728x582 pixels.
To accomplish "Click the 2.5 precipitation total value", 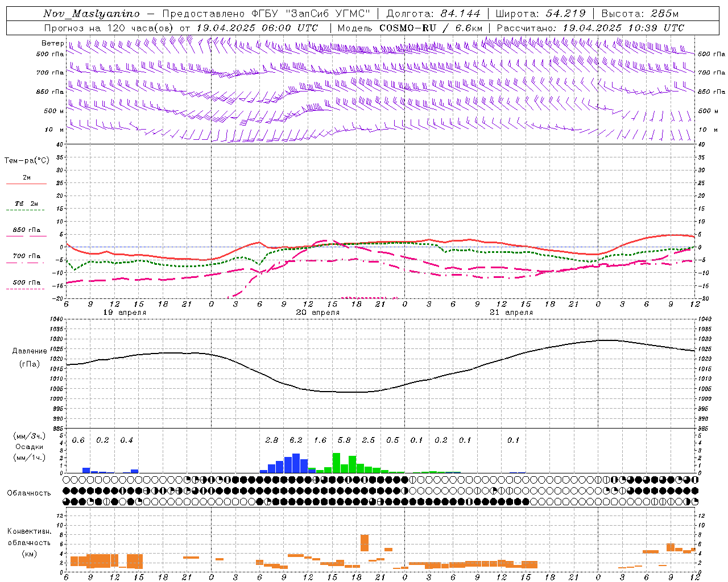I will (x=369, y=440).
